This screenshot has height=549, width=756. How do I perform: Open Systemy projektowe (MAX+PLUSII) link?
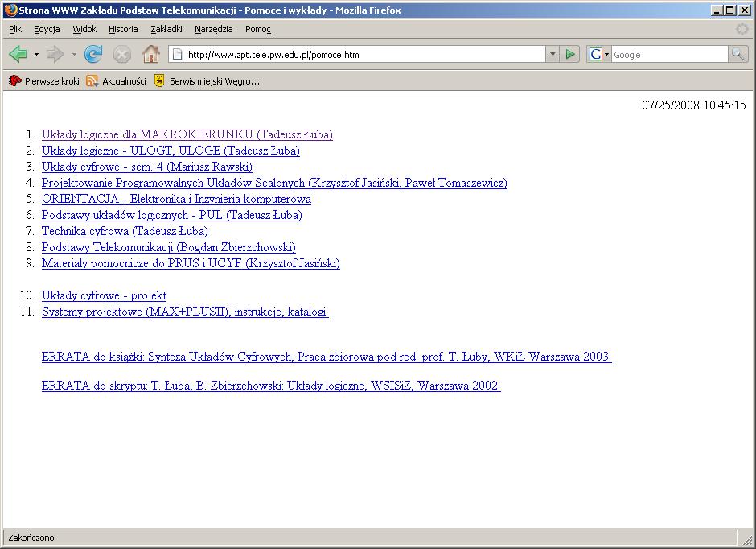coord(185,312)
